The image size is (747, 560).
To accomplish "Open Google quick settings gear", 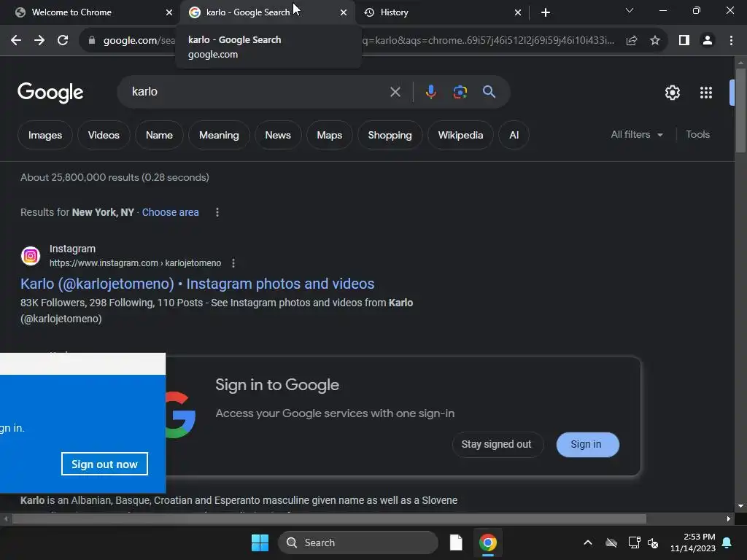I will (x=672, y=93).
